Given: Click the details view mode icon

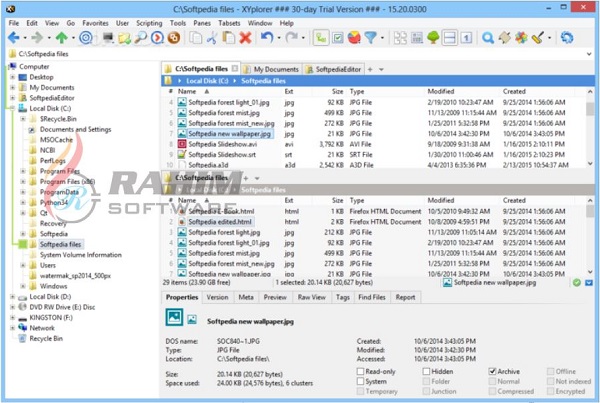Looking at the screenshot, I should coord(417,38).
